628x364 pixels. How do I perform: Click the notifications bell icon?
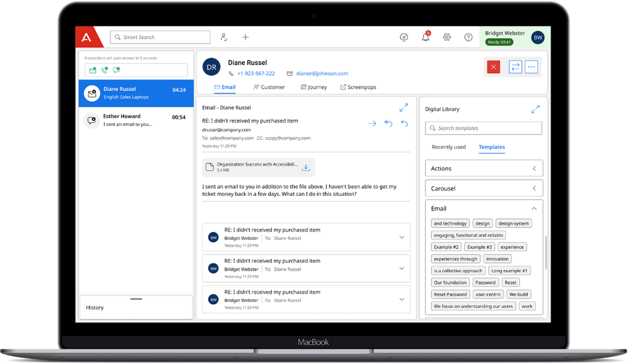(425, 37)
